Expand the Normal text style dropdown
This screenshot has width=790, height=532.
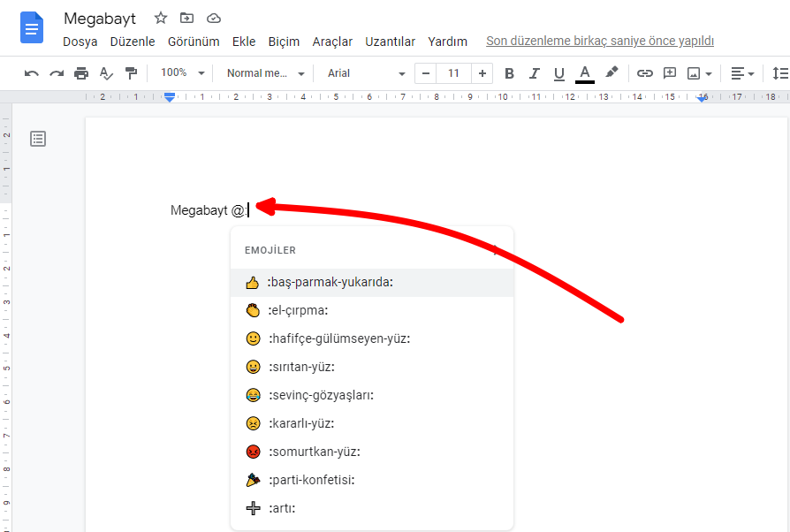264,73
